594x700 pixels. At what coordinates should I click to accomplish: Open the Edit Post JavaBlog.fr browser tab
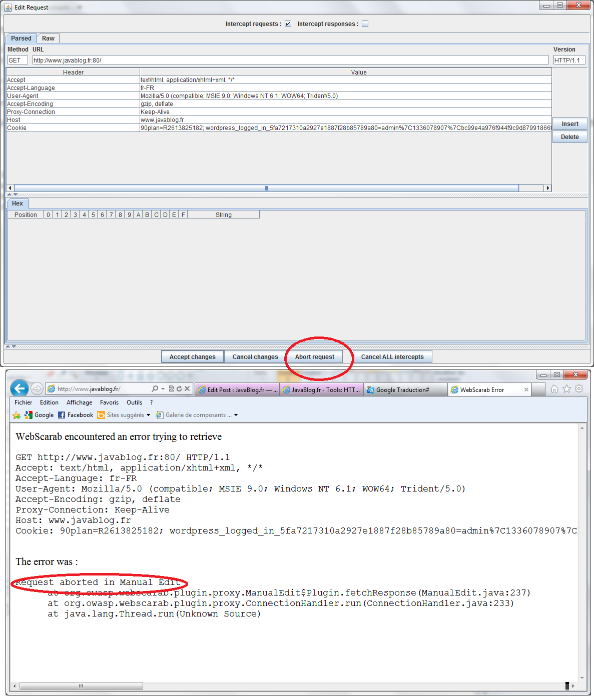click(237, 390)
